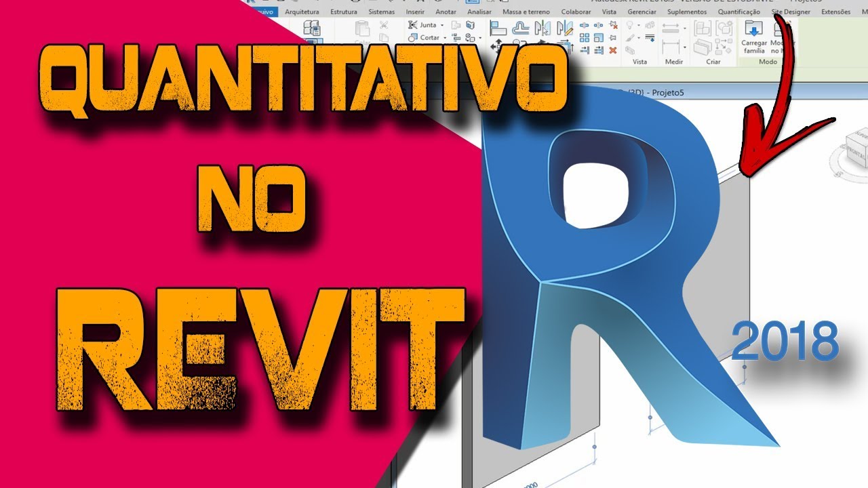Select Mirror pick axis tool
The image size is (868, 488).
click(x=542, y=28)
